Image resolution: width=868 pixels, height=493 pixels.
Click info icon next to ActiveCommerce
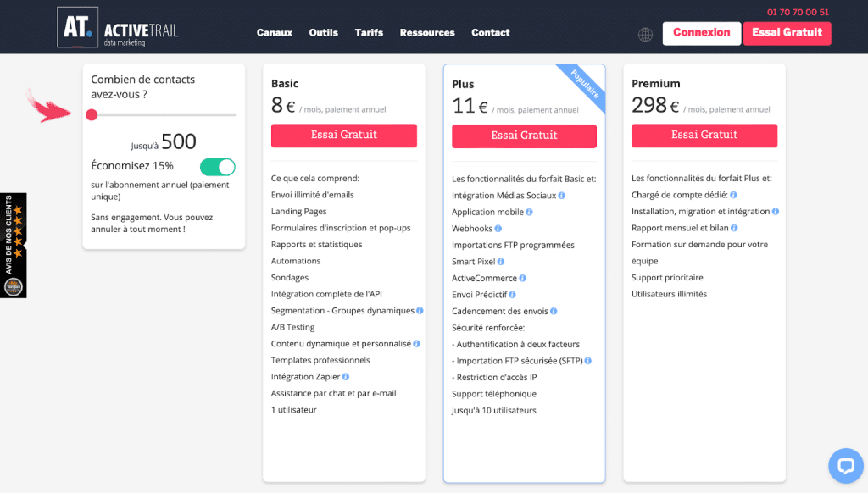tap(523, 278)
